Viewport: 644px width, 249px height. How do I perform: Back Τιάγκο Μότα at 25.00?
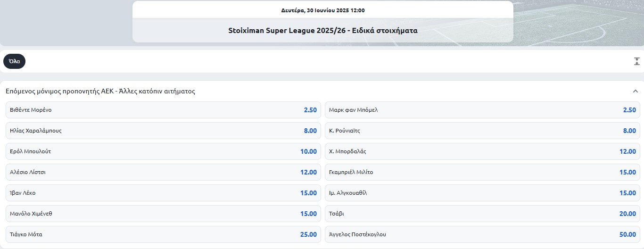click(x=163, y=234)
